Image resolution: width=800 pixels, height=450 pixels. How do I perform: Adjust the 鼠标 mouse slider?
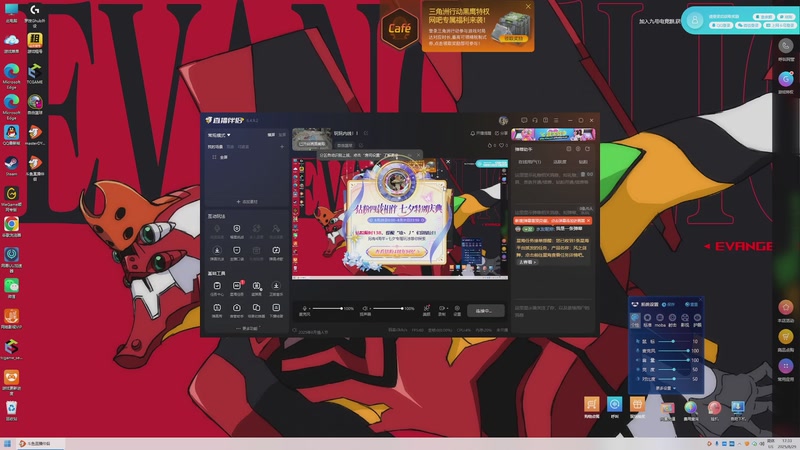[x=673, y=341]
